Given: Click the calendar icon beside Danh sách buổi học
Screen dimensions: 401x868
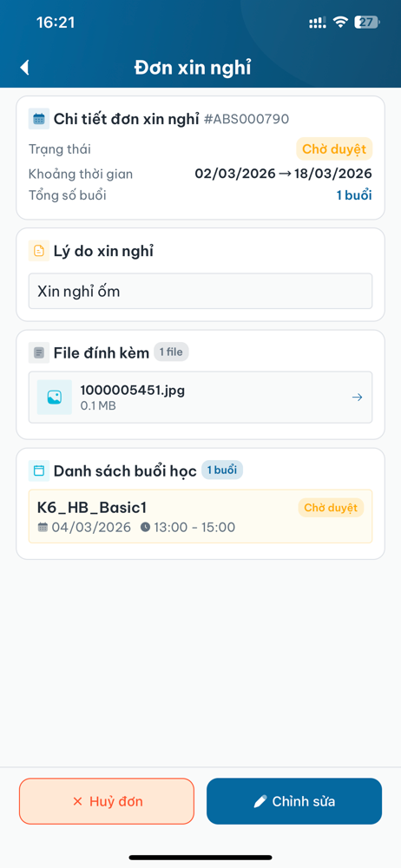Looking at the screenshot, I should (x=39, y=470).
